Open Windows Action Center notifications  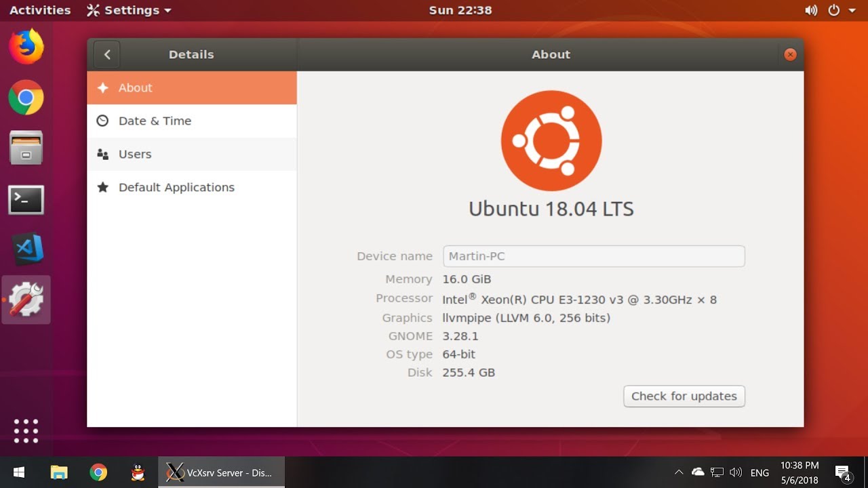pyautogui.click(x=843, y=472)
